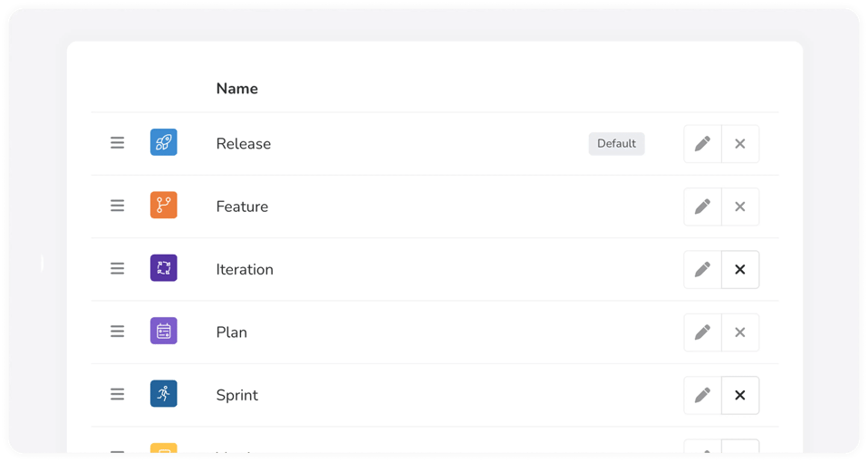Grab the Release row drag handle
The image size is (868, 462).
click(118, 143)
